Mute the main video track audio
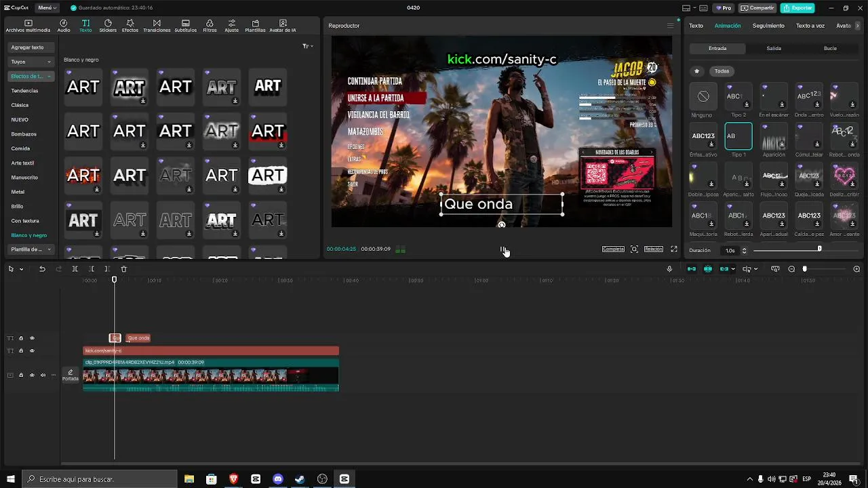Image resolution: width=868 pixels, height=488 pixels. click(x=43, y=375)
